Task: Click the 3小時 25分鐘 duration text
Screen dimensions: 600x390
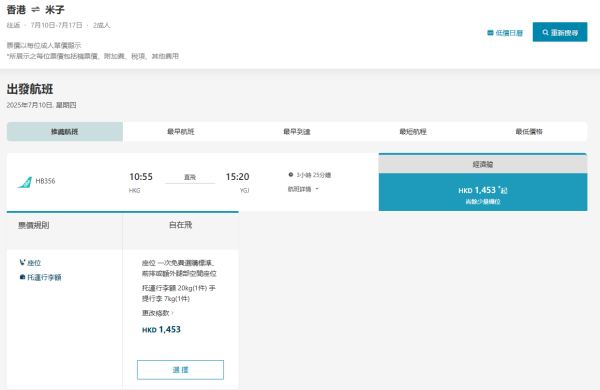Action: click(313, 175)
